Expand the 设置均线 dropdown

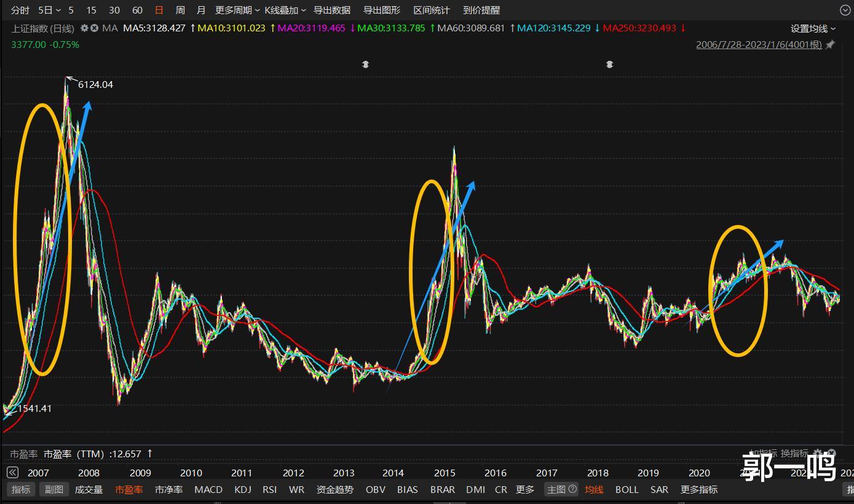coord(813,28)
